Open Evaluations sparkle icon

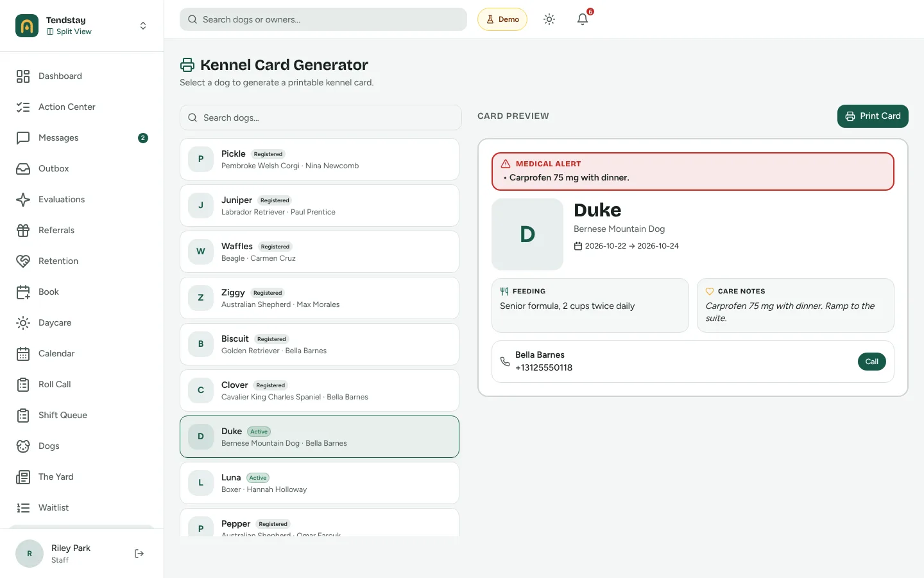(23, 200)
